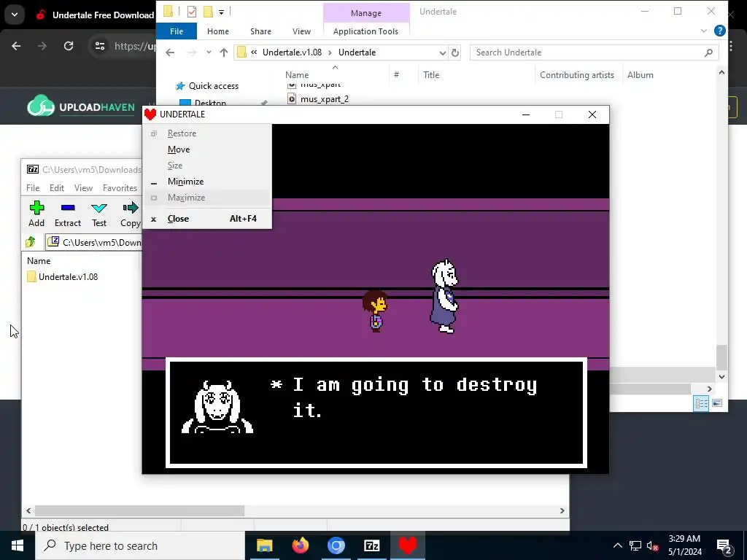The width and height of the screenshot is (747, 560).
Task: Click Extract icon in 7-Zip toolbar
Action: (x=68, y=208)
